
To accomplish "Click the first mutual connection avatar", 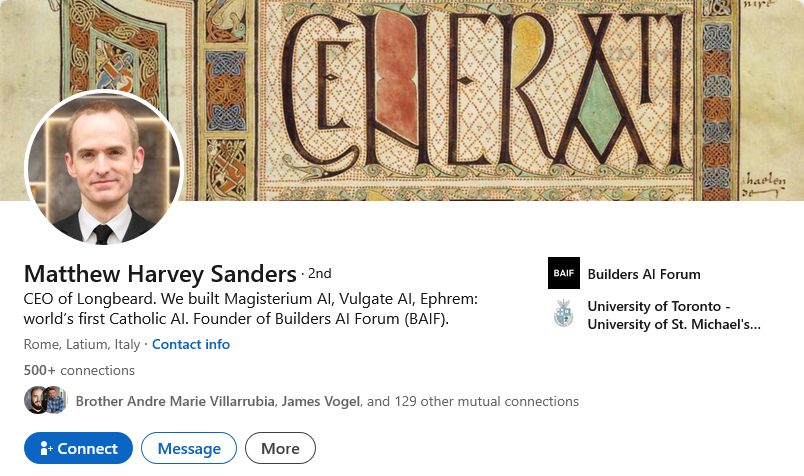I will [x=35, y=400].
